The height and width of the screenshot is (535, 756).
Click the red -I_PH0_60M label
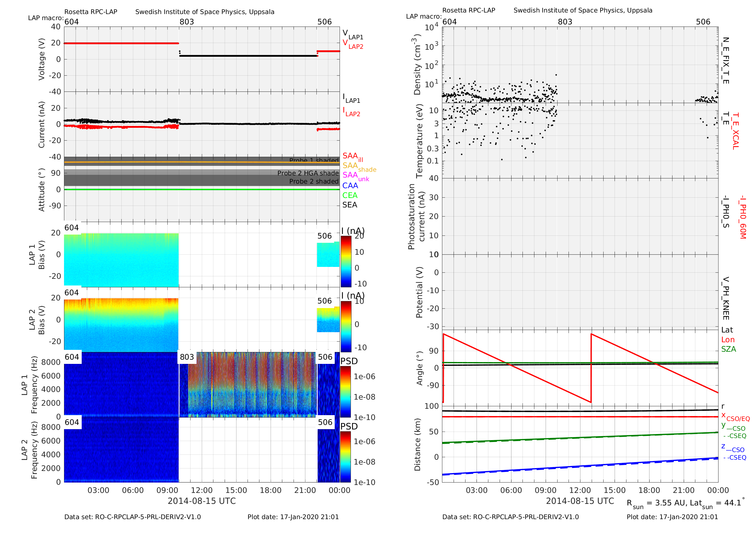[743, 217]
